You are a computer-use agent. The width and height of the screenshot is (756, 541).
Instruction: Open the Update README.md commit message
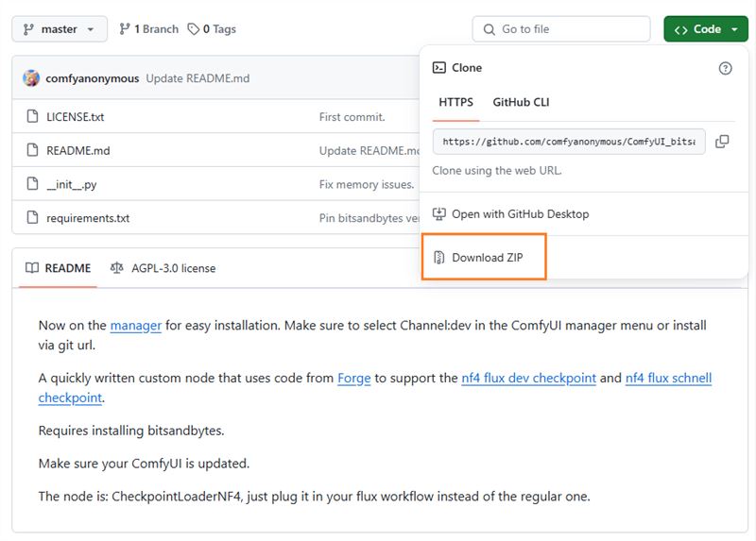tap(198, 78)
